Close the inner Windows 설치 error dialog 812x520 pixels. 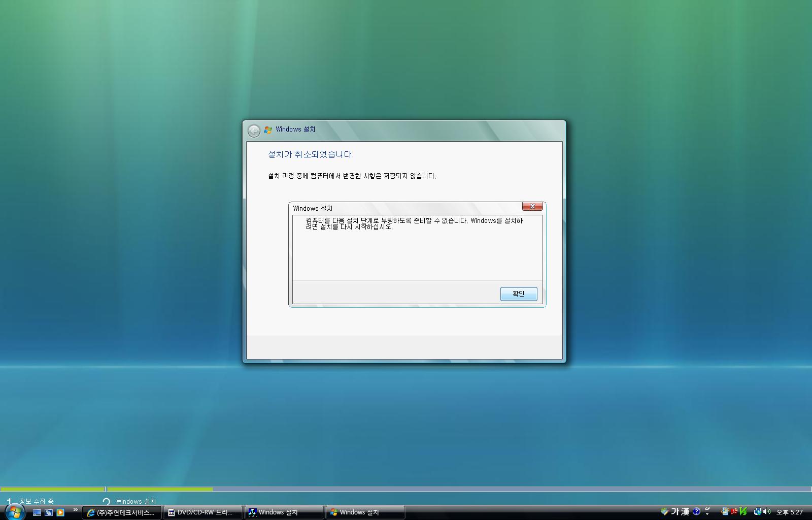click(x=532, y=206)
